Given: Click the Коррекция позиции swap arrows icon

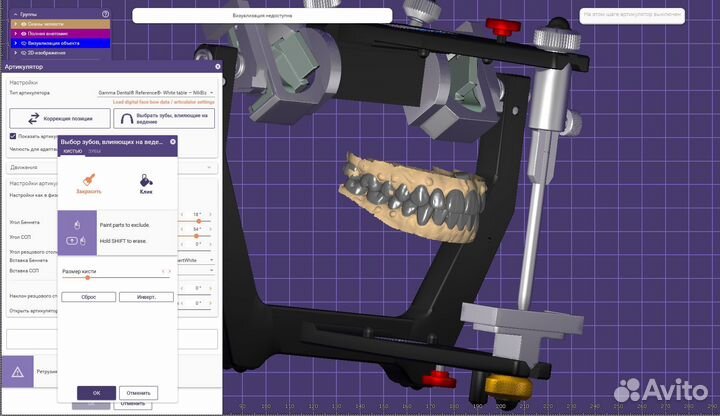Looking at the screenshot, I should pyautogui.click(x=32, y=118).
